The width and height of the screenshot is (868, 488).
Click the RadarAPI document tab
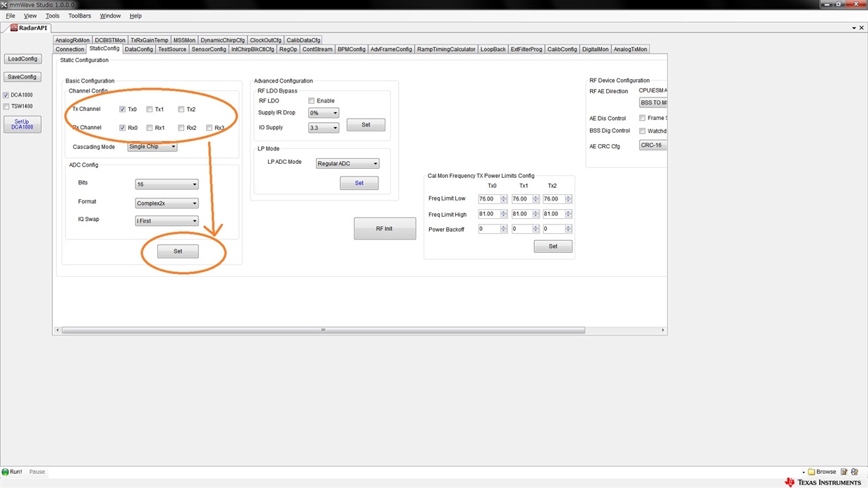[28, 28]
